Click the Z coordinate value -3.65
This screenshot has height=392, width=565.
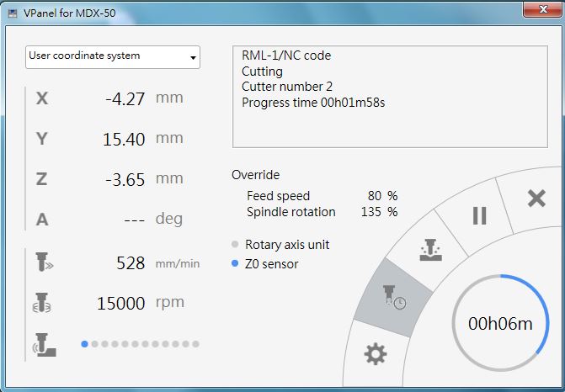click(x=125, y=180)
